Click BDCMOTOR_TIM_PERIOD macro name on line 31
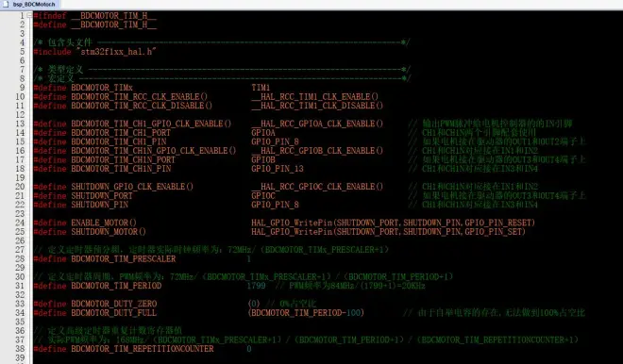The width and height of the screenshot is (623, 364). tap(116, 286)
